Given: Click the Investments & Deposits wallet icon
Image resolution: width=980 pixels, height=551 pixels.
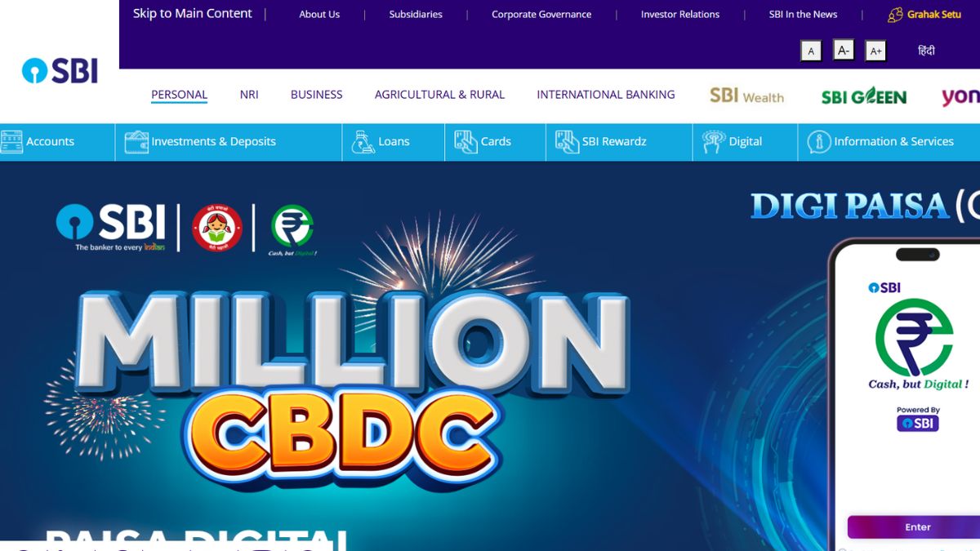Looking at the screenshot, I should pyautogui.click(x=136, y=142).
